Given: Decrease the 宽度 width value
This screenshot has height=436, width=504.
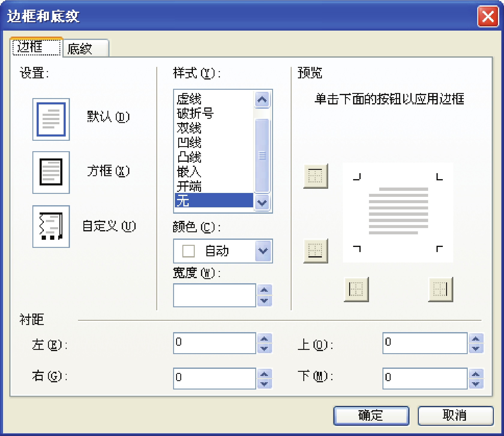Looking at the screenshot, I should [x=264, y=301].
